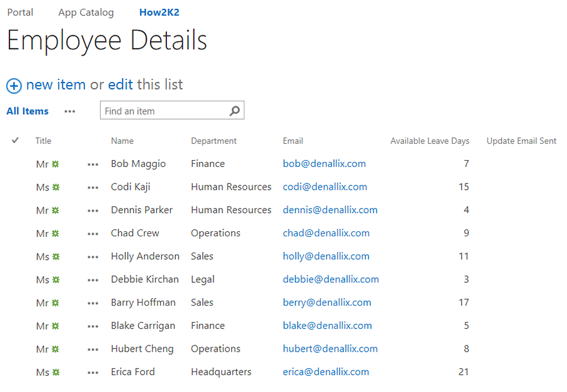Viewport: 567px width, 392px height.
Task: Sort by Available Leave Days column header
Action: [430, 141]
